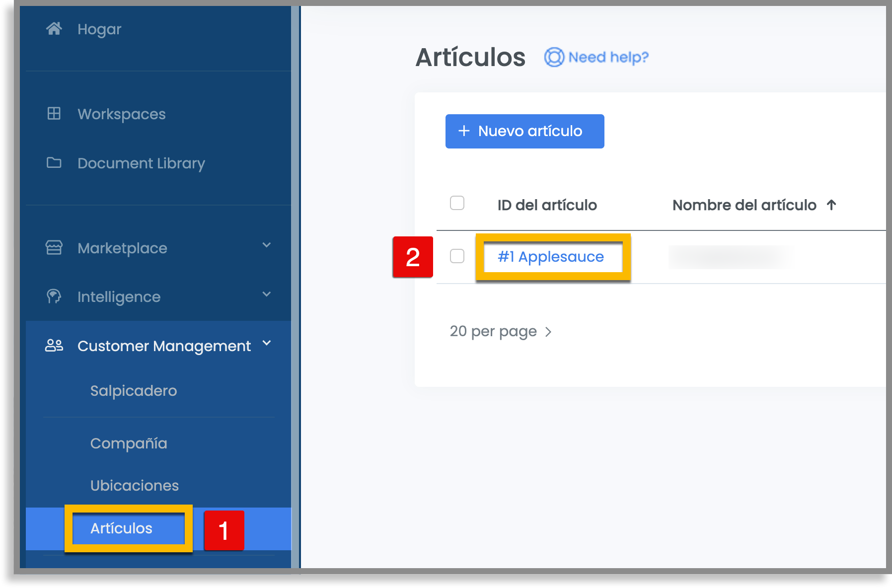Click the Marketplace storefront icon
Image resolution: width=892 pixels, height=588 pixels.
tap(54, 247)
